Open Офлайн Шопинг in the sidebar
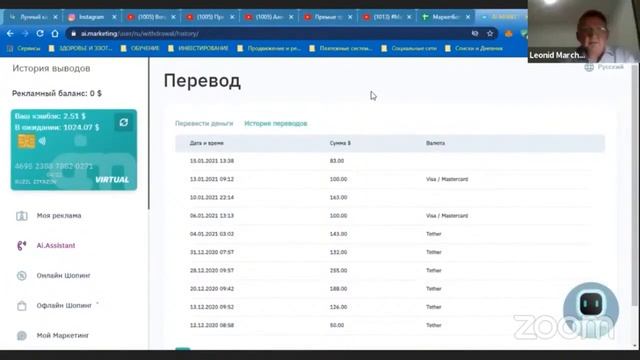 coord(64,305)
